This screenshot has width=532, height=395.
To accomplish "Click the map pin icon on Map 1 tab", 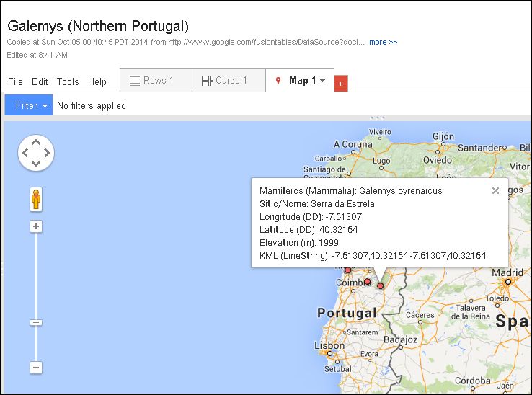I will pos(278,81).
